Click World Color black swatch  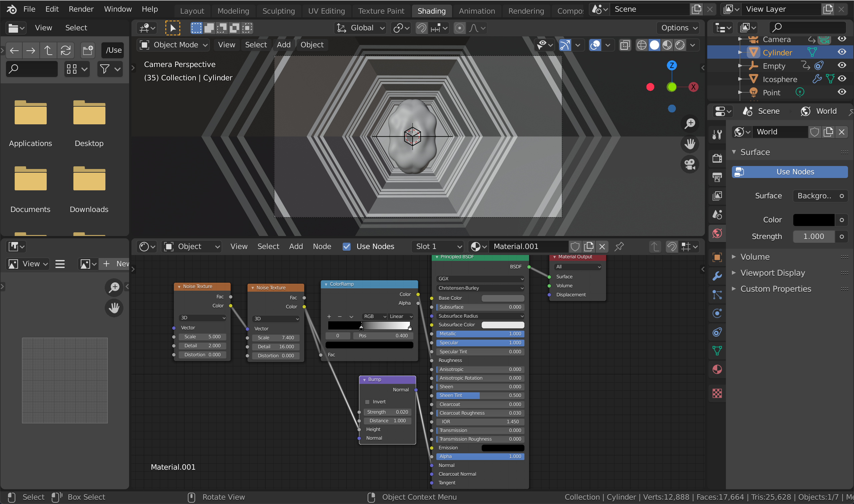coord(814,220)
